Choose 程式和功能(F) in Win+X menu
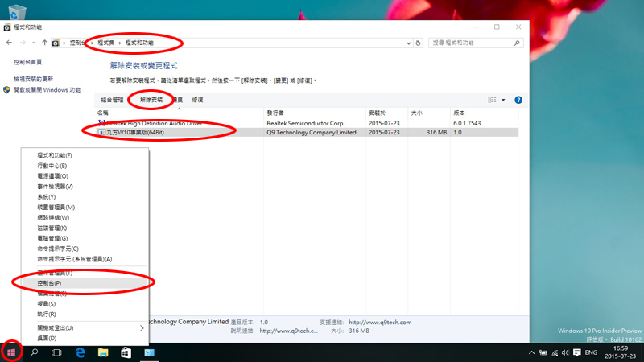 click(x=85, y=155)
